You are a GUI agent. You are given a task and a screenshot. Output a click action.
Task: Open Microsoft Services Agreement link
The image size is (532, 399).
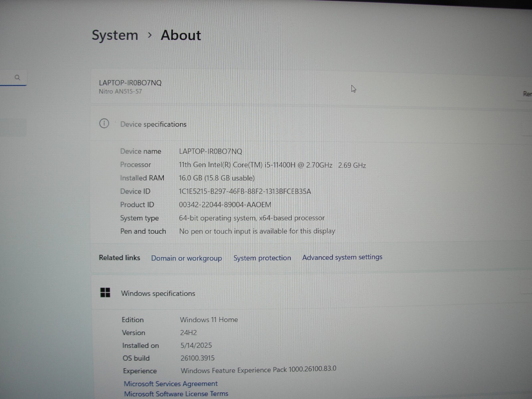(171, 384)
